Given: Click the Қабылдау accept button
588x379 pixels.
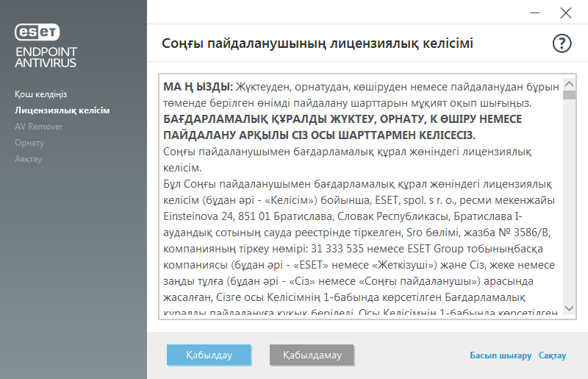Looking at the screenshot, I should tap(209, 355).
